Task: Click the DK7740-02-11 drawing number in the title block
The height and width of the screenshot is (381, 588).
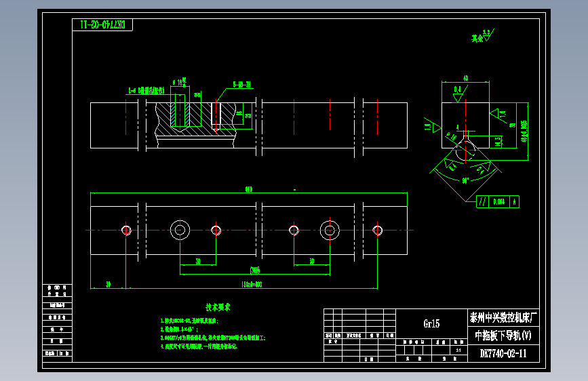Action: 503,354
